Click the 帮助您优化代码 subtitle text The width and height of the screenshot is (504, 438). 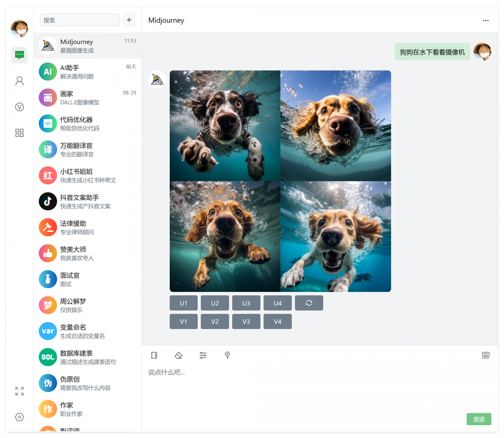click(80, 128)
